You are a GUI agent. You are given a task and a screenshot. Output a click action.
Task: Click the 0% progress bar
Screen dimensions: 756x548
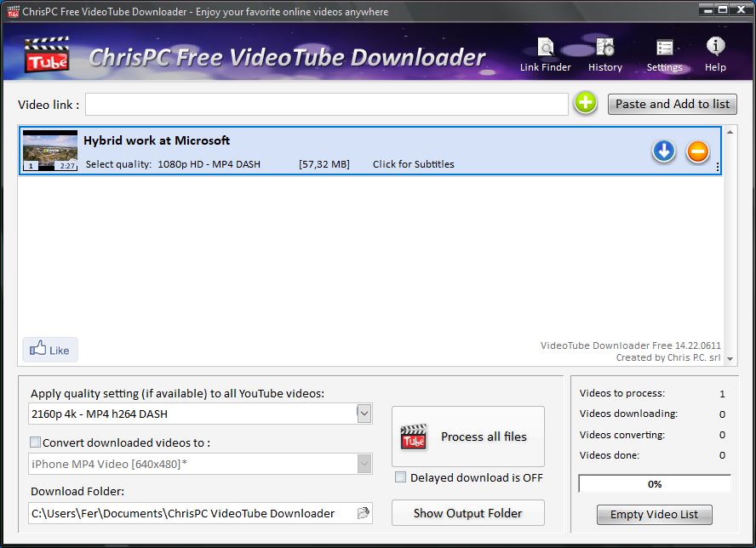pyautogui.click(x=655, y=484)
